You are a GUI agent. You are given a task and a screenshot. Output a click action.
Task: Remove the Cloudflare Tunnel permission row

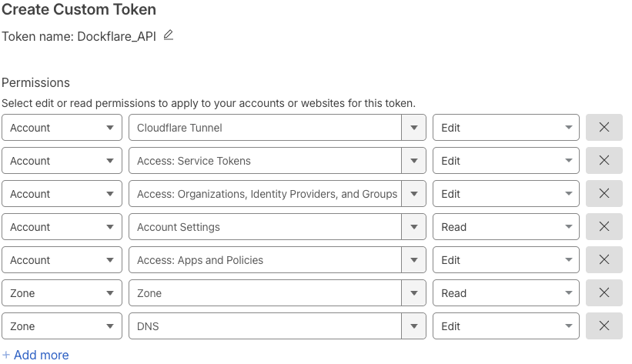point(604,128)
